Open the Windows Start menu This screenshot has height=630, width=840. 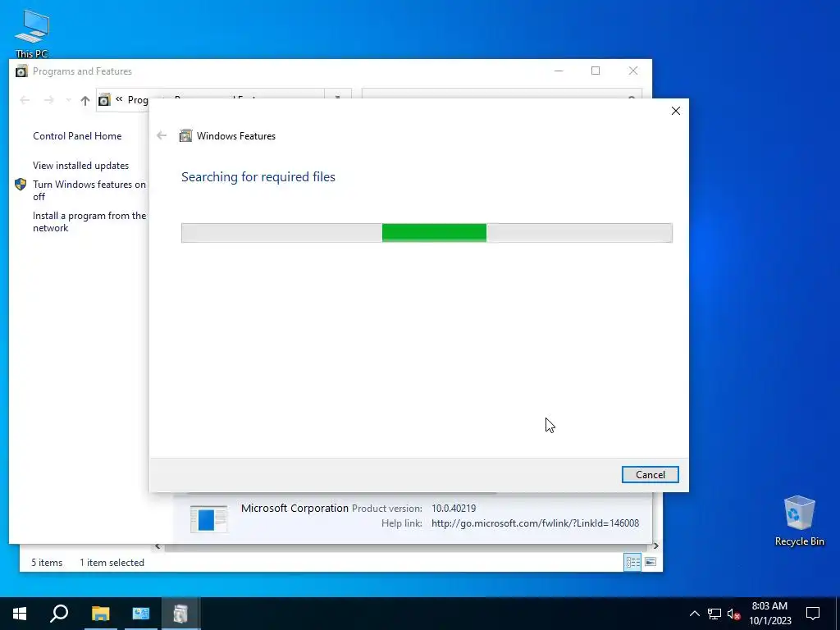click(20, 614)
